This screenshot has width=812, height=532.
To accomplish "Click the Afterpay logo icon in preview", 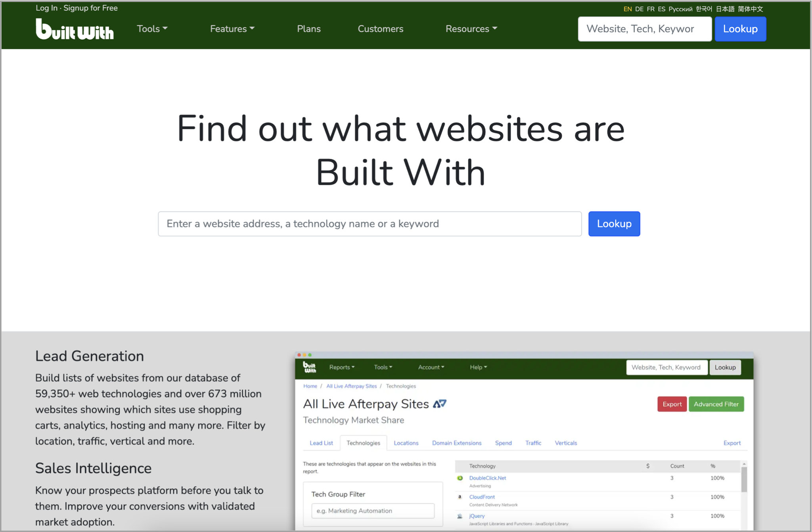I will coord(440,404).
